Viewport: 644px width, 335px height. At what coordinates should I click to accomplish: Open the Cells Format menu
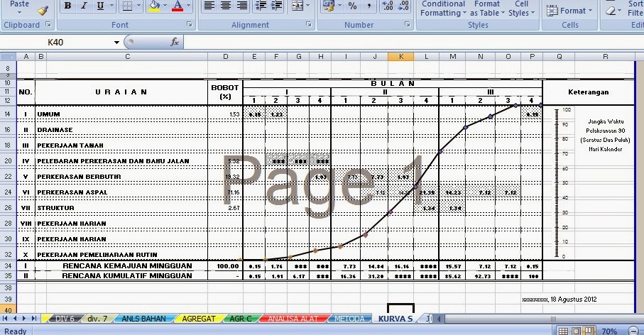click(569, 11)
